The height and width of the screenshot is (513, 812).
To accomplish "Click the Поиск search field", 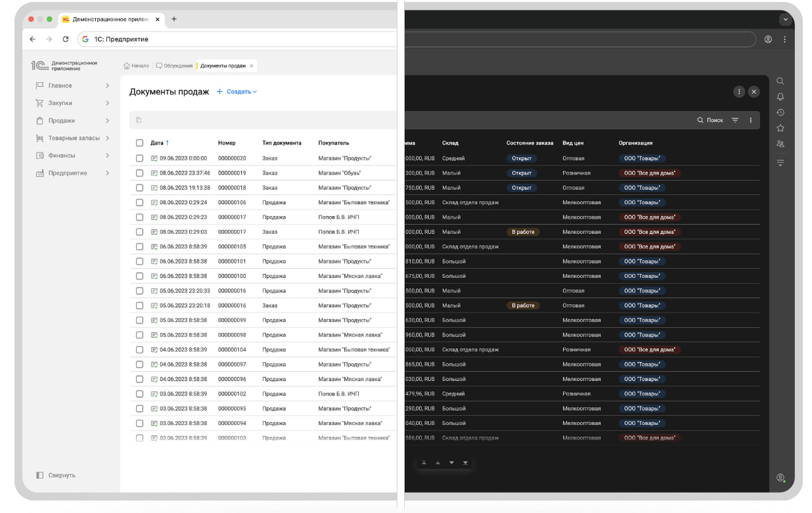I will [x=710, y=120].
